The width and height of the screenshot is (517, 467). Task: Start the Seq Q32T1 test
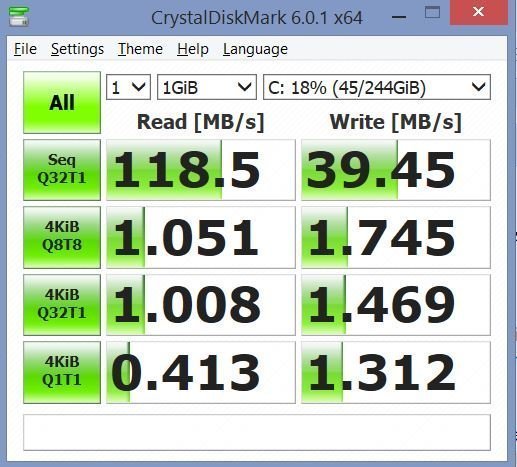click(x=62, y=170)
